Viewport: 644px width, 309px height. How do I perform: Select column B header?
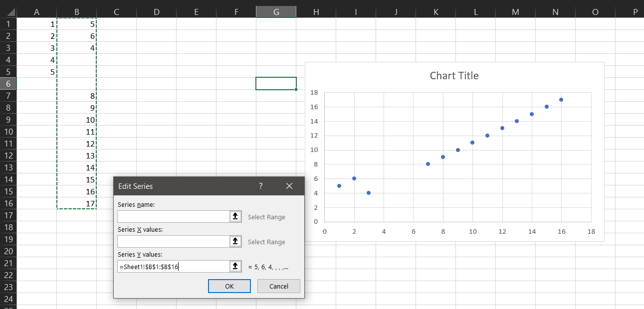click(x=76, y=10)
